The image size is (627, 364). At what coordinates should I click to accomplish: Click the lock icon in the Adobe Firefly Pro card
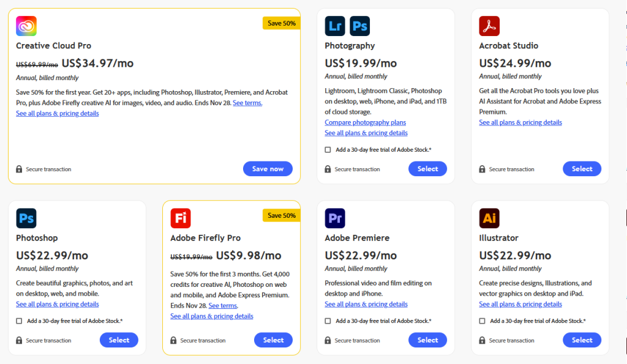pos(173,340)
